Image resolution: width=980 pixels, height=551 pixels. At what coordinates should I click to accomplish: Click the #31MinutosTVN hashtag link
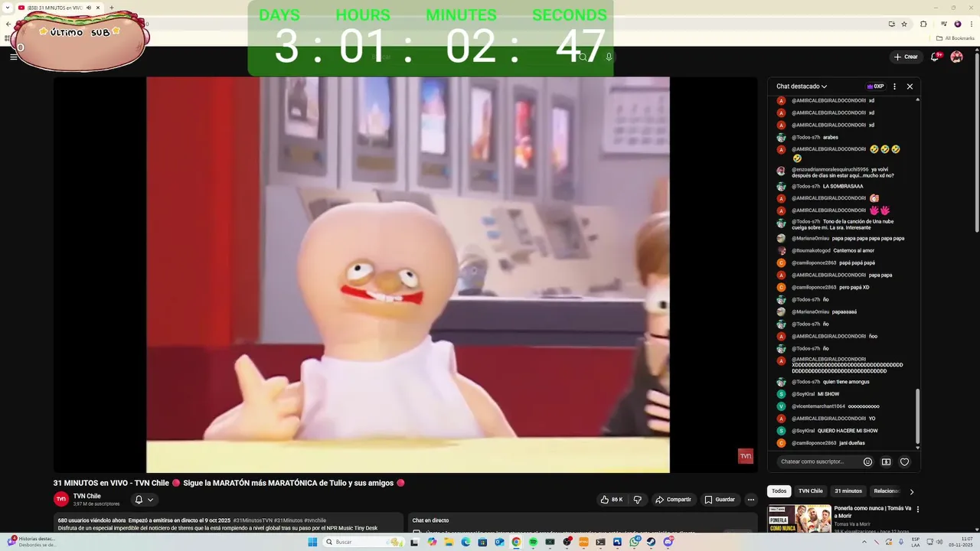[253, 520]
